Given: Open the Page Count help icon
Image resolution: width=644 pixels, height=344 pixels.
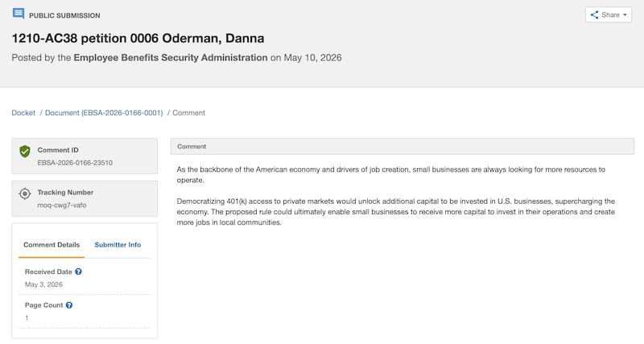Looking at the screenshot, I should pyautogui.click(x=69, y=305).
